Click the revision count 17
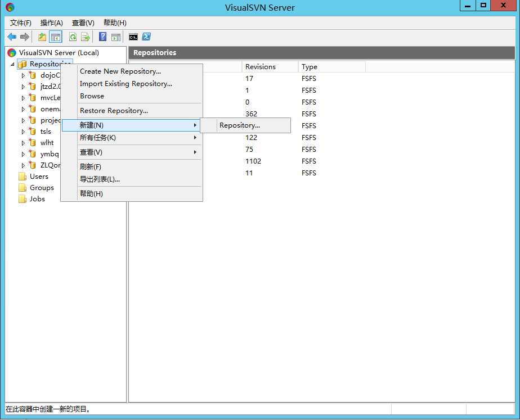The image size is (520, 420). [249, 79]
